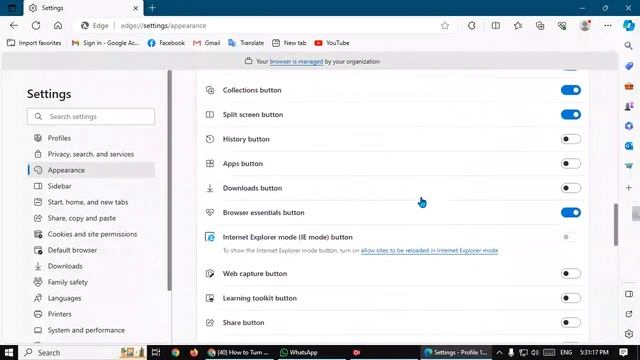The width and height of the screenshot is (640, 360).
Task: Open Downloads settings section
Action: click(x=91, y=266)
